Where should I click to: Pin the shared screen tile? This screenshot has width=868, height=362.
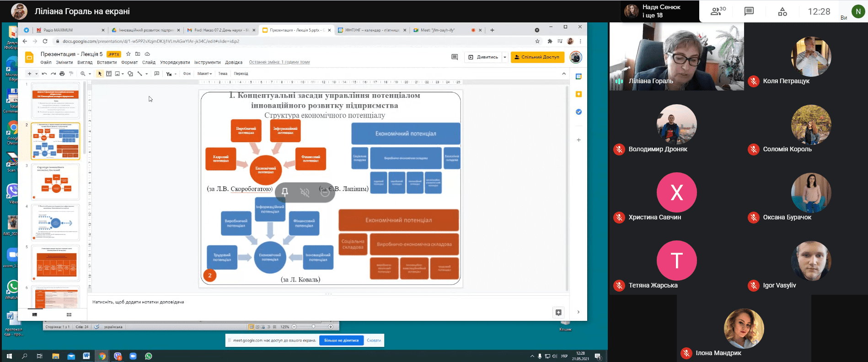[285, 192]
